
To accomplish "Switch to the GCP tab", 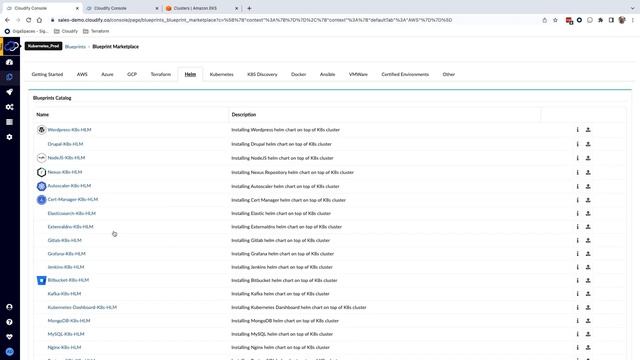I will [132, 74].
